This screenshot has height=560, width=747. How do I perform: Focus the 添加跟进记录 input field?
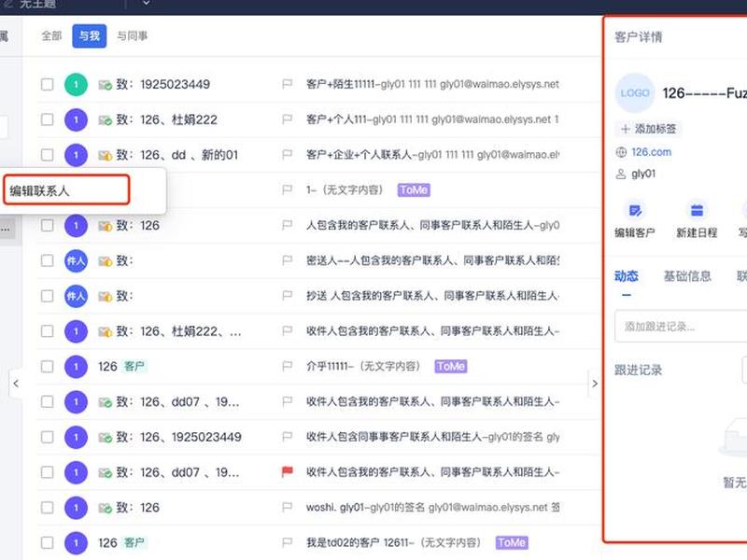tap(681, 326)
